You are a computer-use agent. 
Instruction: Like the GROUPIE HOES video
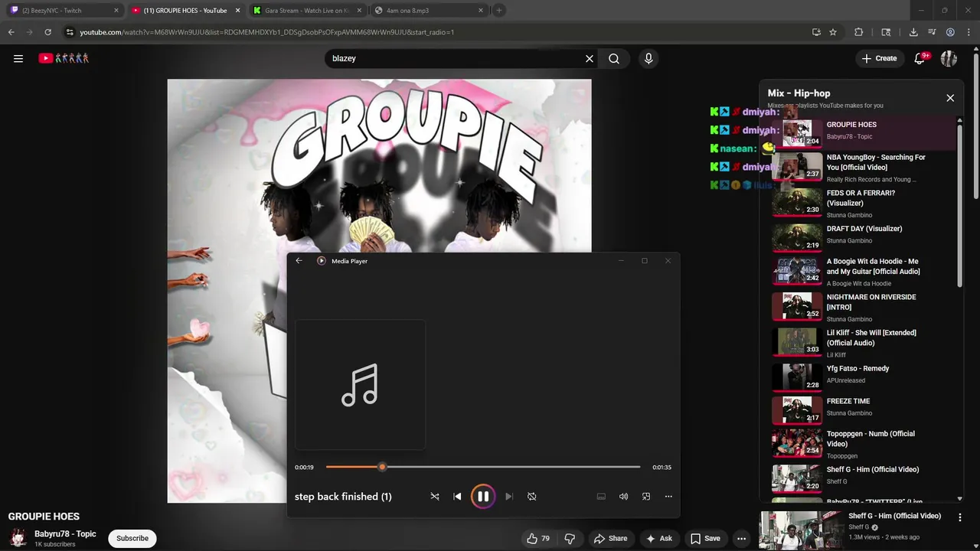pos(539,539)
